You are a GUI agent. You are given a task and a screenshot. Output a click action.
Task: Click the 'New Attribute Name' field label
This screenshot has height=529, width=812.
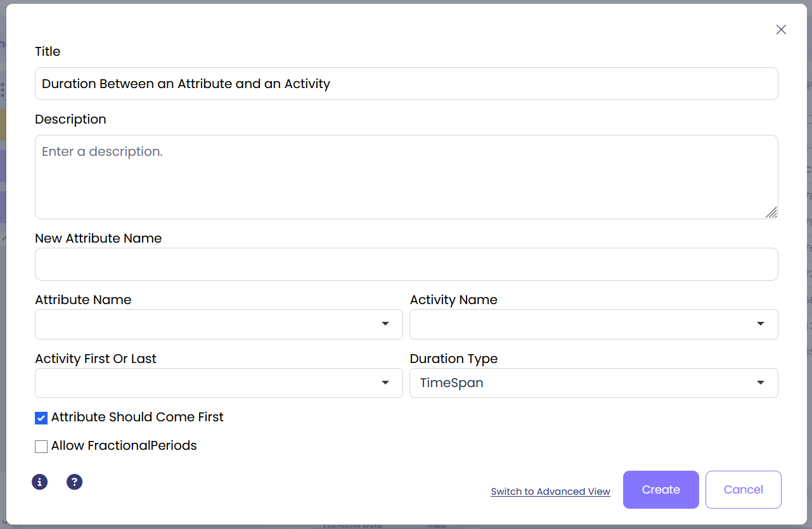(98, 238)
